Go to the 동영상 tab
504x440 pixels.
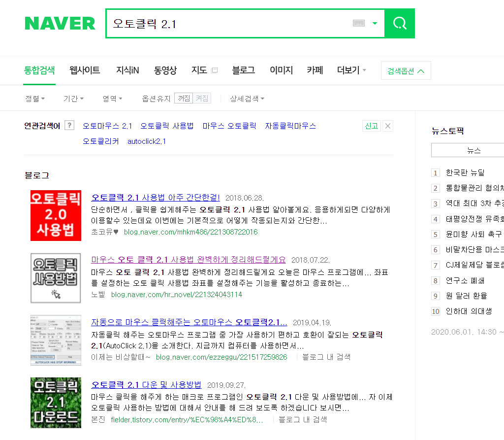tap(165, 70)
